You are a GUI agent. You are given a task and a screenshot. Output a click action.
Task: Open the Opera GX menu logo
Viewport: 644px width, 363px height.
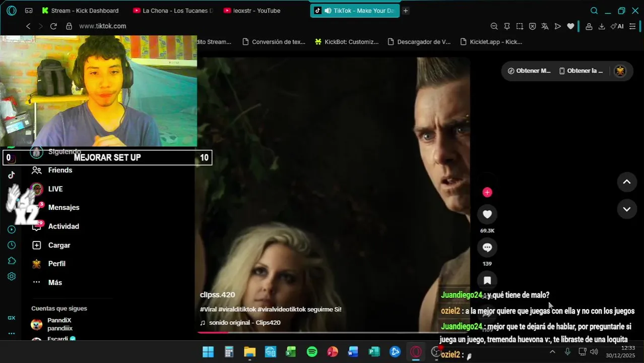pyautogui.click(x=12, y=11)
